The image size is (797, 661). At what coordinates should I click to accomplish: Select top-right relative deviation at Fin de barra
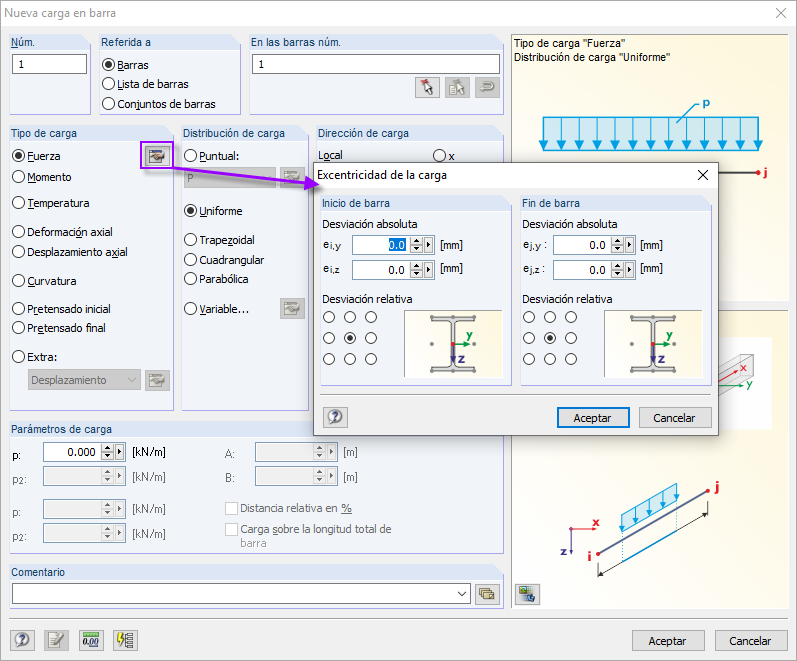[571, 317]
